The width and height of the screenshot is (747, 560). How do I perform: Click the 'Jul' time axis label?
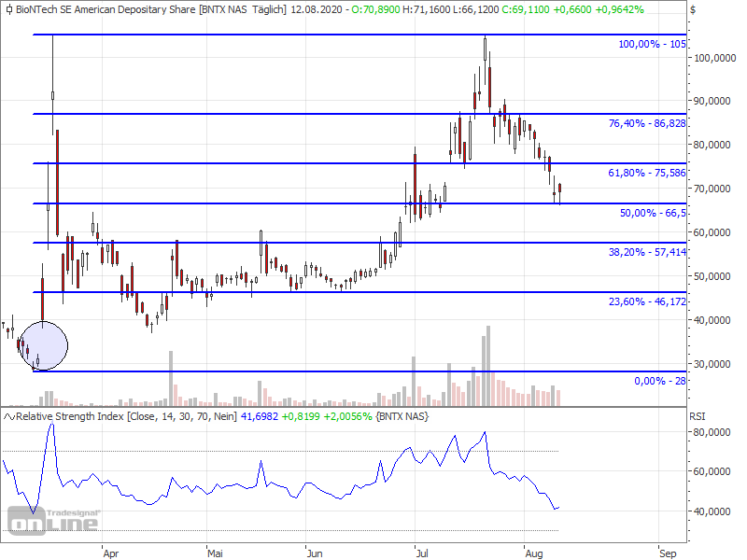coord(422,553)
